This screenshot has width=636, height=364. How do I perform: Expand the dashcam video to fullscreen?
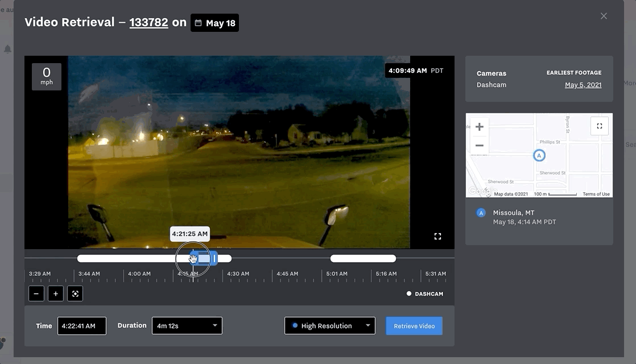point(437,235)
